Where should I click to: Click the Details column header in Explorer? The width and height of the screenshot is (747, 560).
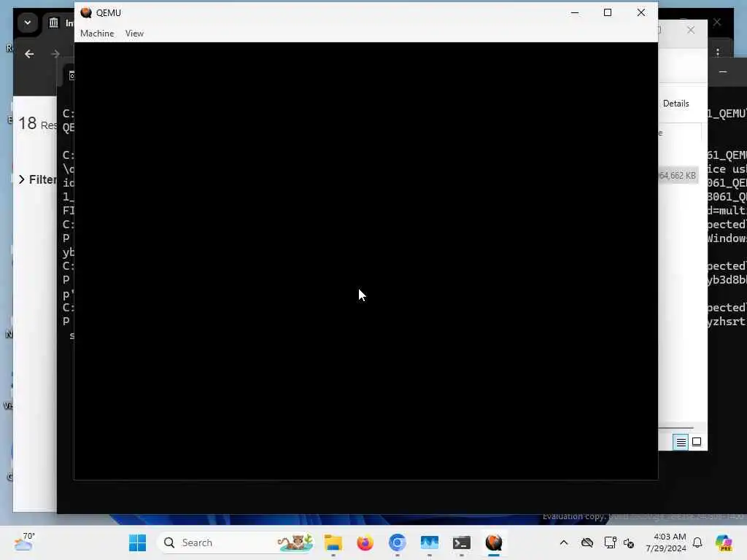point(676,104)
